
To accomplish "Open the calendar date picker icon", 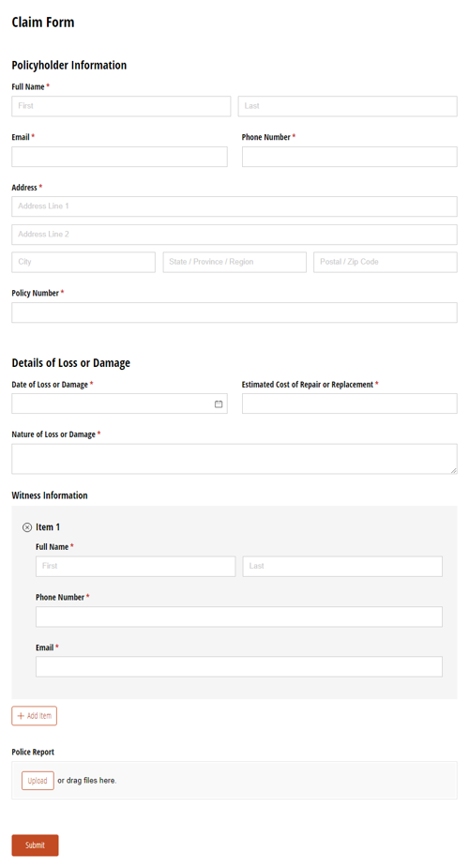I will point(219,404).
